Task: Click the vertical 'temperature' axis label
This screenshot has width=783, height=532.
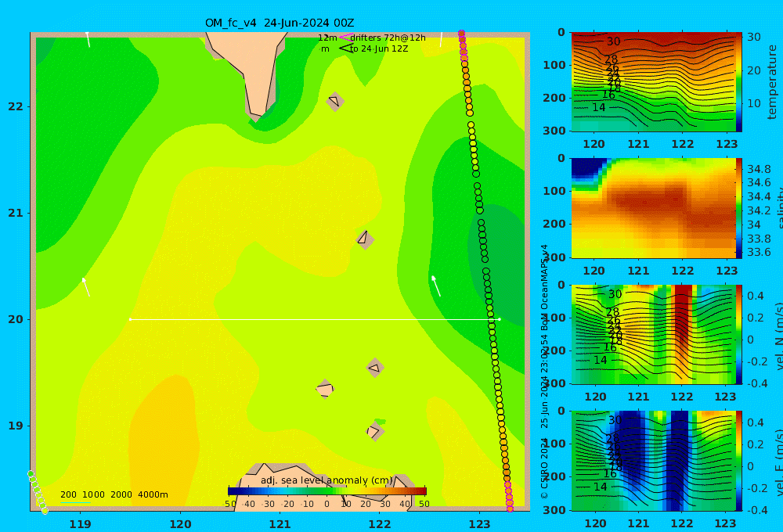Action: (x=772, y=82)
